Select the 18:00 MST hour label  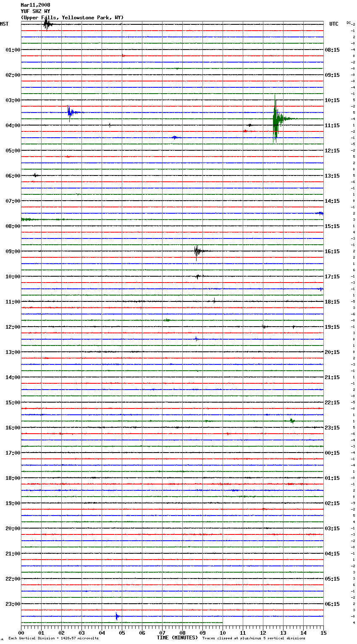(x=13, y=478)
